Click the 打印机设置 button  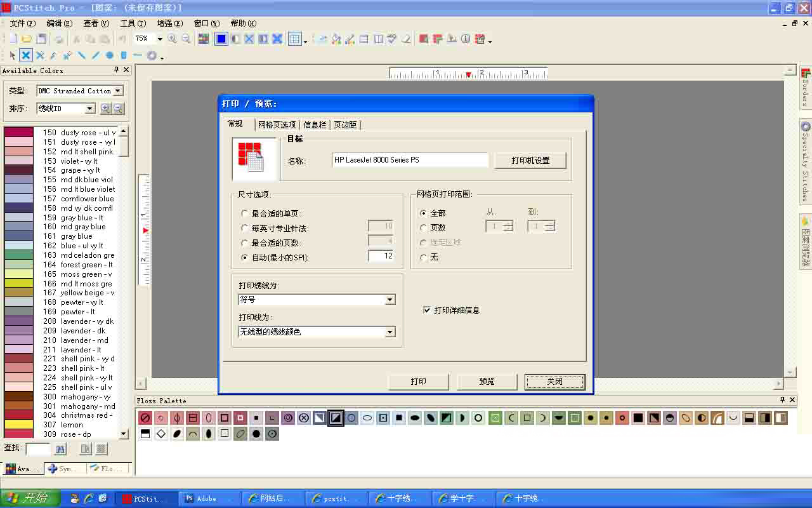[530, 160]
